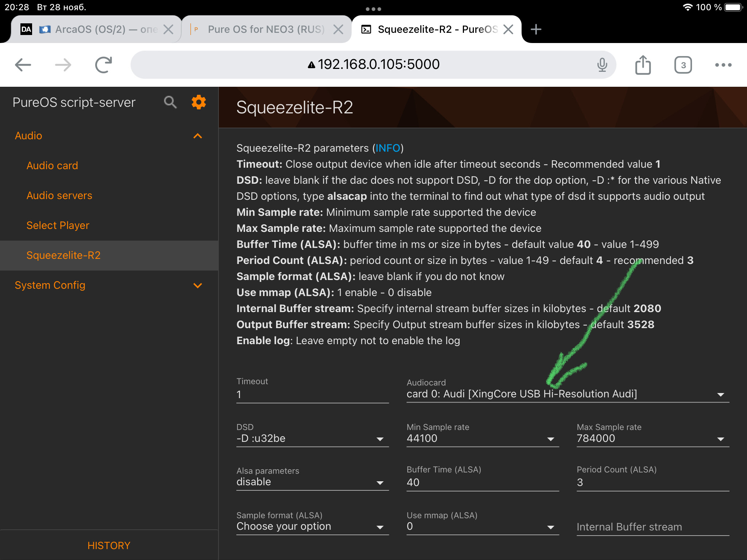Tap the browser back arrow
The width and height of the screenshot is (747, 560).
[23, 65]
